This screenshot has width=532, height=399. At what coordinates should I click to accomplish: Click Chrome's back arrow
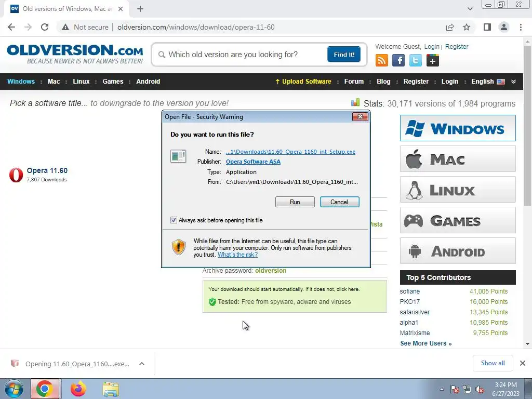(x=11, y=27)
